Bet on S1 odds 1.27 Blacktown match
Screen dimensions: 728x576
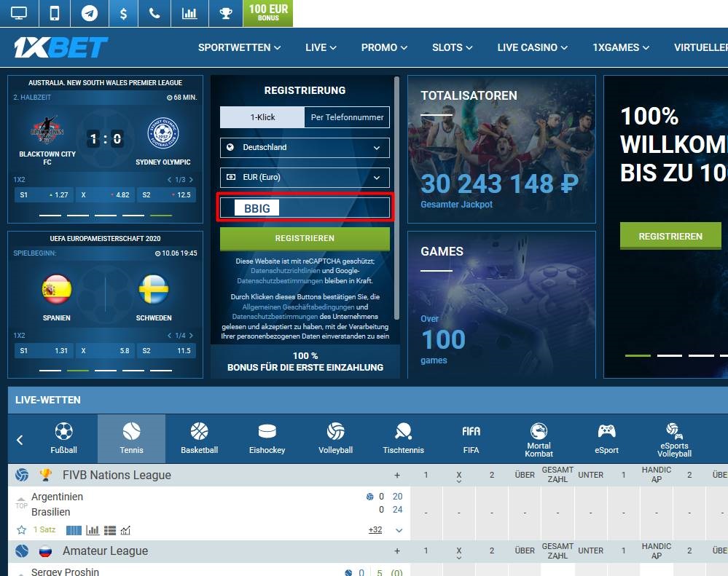(44, 194)
